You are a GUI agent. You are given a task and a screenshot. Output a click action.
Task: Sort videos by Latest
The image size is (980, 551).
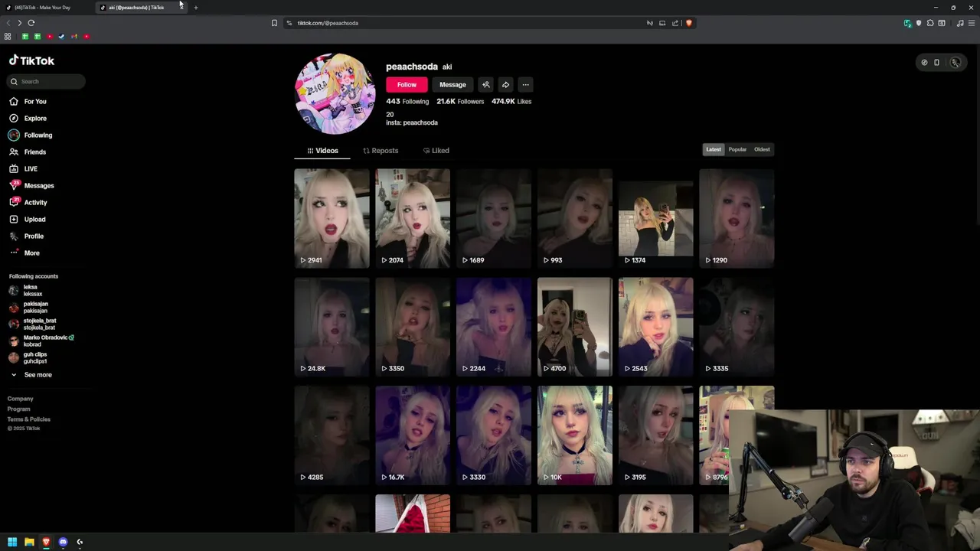click(x=714, y=149)
